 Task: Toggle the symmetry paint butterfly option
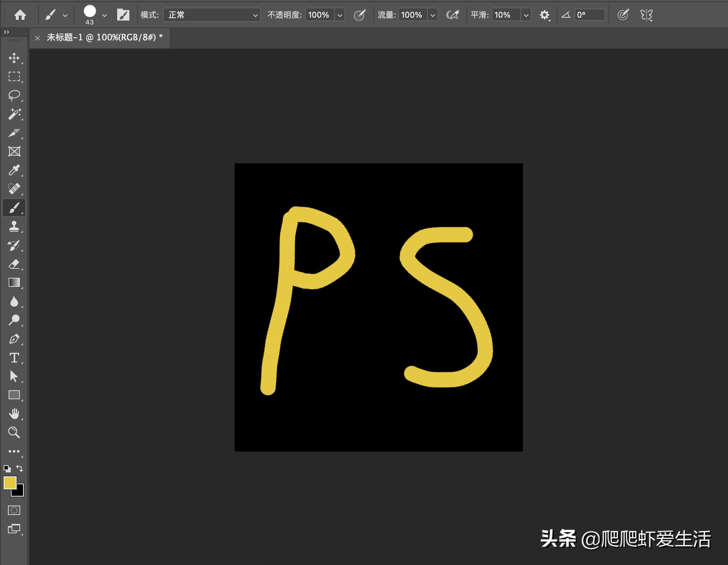click(x=646, y=15)
